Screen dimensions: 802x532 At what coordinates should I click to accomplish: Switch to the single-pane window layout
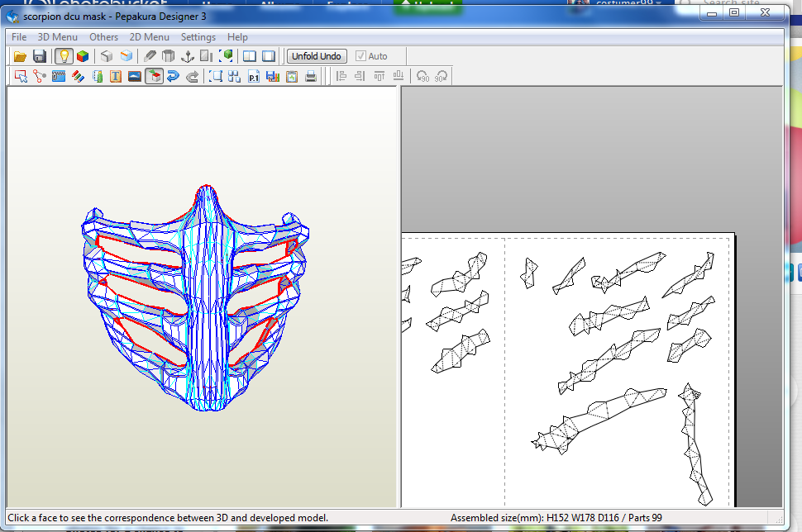coord(269,56)
